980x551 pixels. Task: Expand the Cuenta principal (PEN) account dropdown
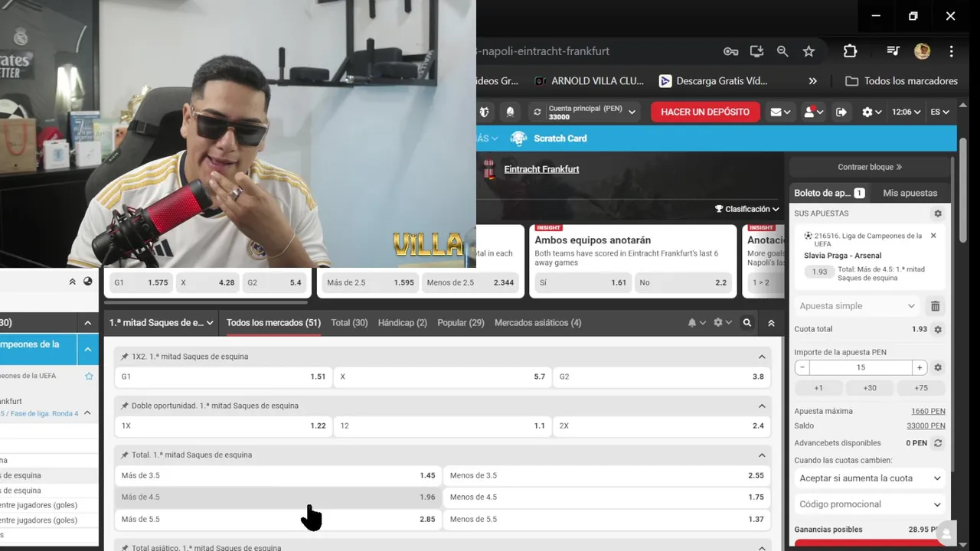(632, 112)
